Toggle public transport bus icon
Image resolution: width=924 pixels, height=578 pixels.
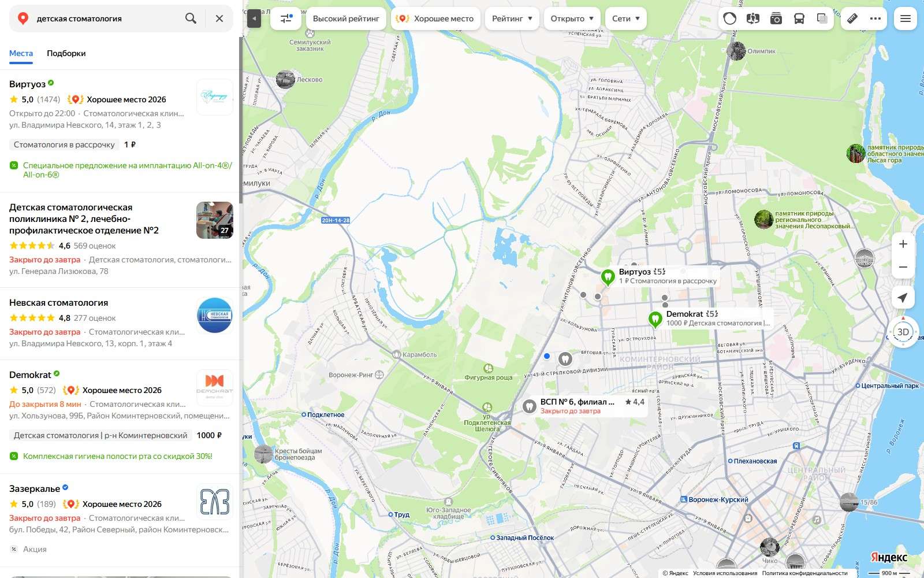799,18
